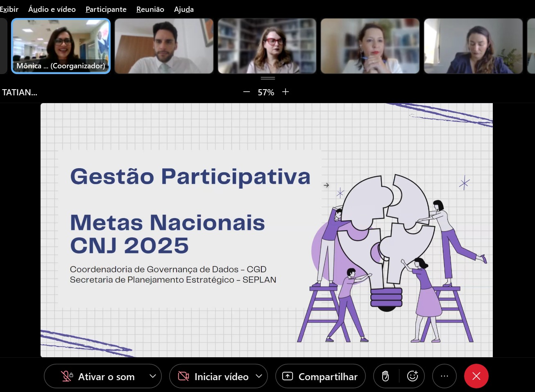The height and width of the screenshot is (392, 535).
Task: Open the Reunião menu
Action: click(x=150, y=9)
